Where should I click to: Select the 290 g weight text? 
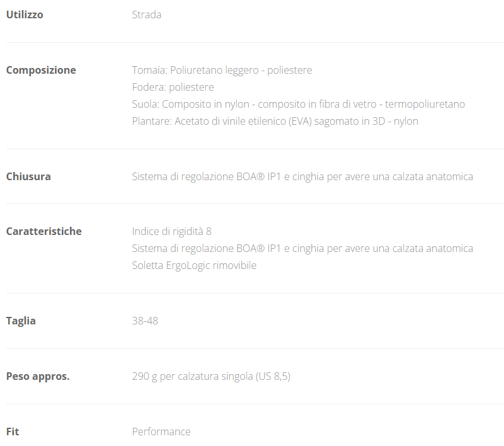point(144,376)
